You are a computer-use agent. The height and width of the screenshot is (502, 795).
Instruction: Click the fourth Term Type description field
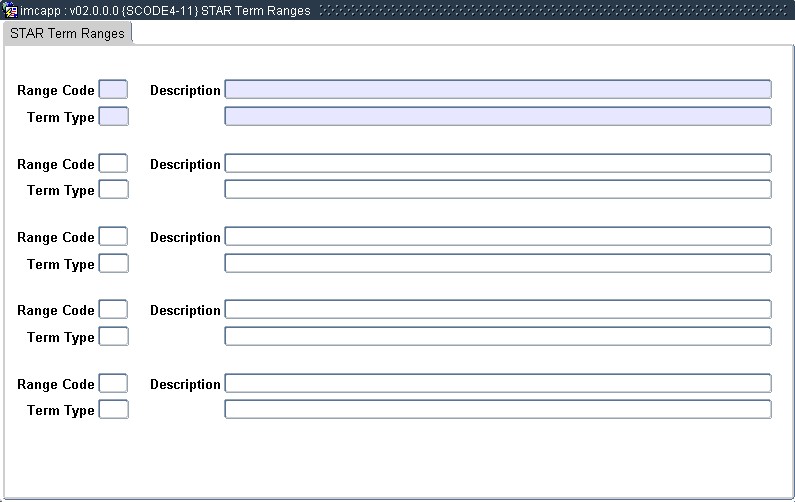coord(498,336)
